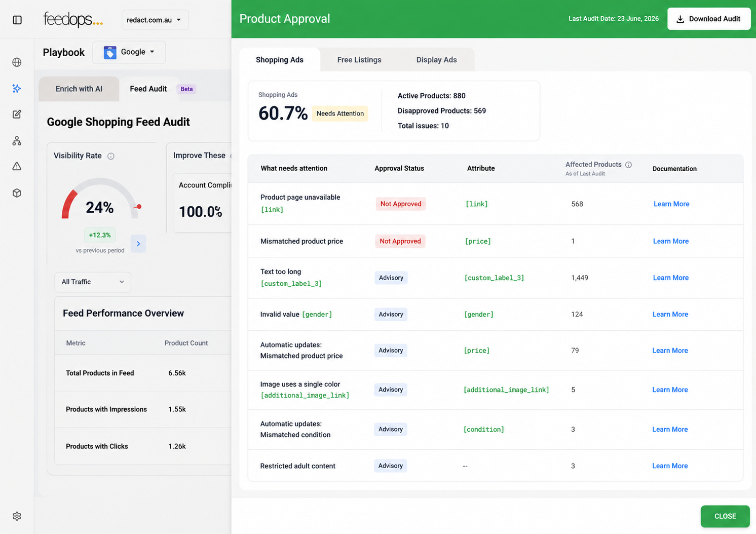The width and height of the screenshot is (756, 534).
Task: Open the warning triangle sidebar icon
Action: (17, 166)
